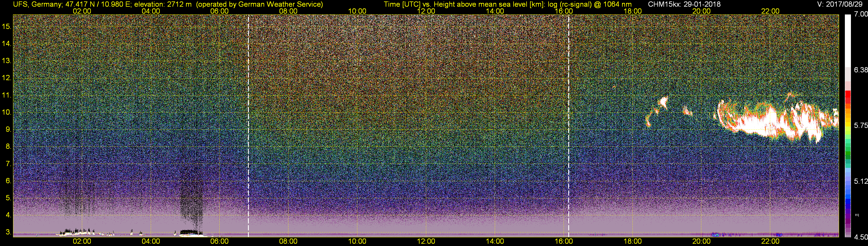The height and width of the screenshot is (246, 868).
Task: Click the 14:00 label on top time axis
Action: pos(495,11)
